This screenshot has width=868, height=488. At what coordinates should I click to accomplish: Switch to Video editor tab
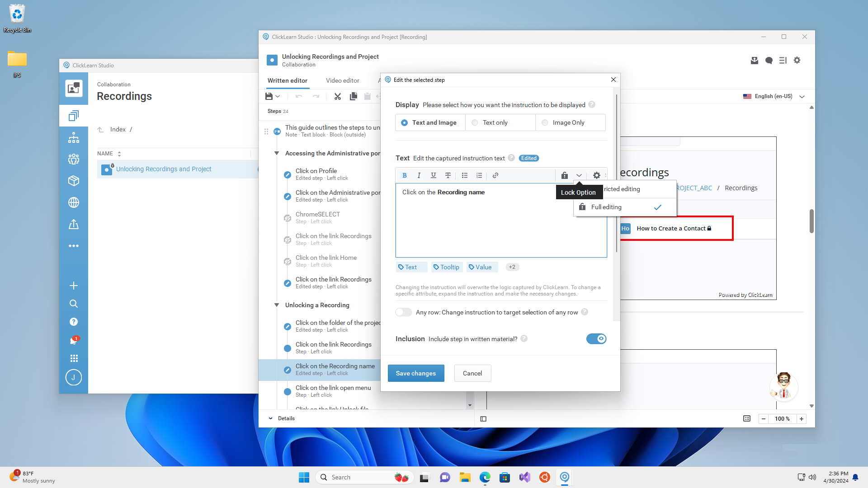(x=342, y=80)
